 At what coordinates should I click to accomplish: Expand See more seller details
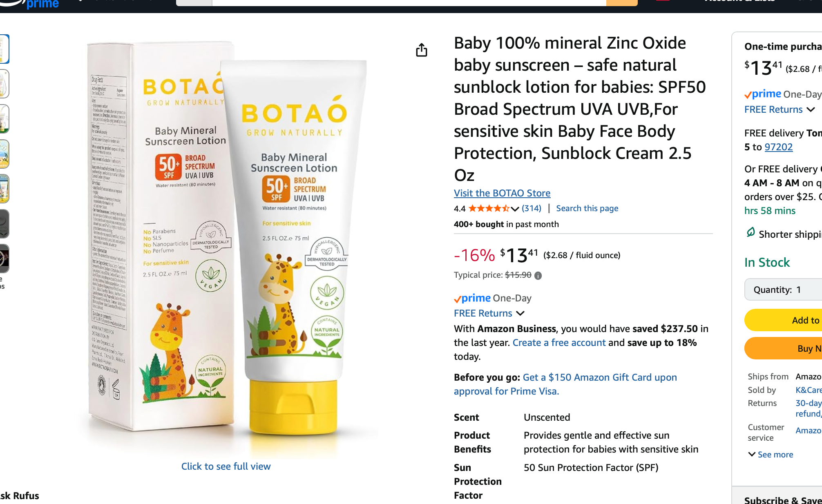pyautogui.click(x=771, y=455)
